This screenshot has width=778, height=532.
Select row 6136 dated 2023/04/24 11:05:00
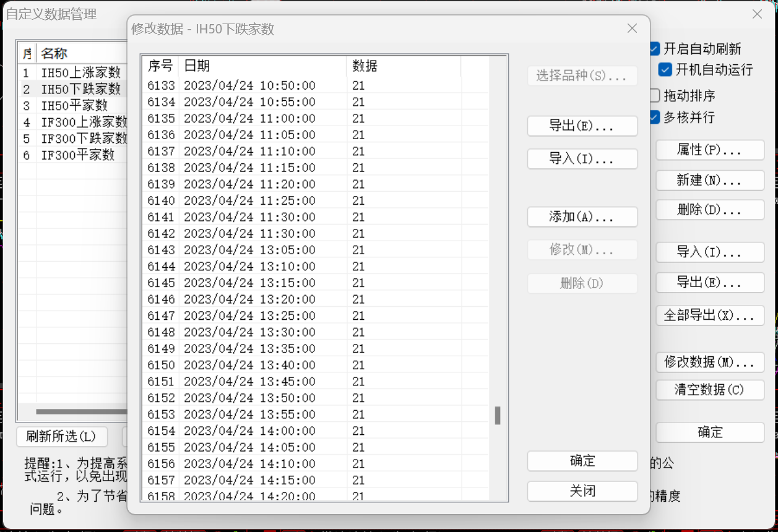(315, 135)
